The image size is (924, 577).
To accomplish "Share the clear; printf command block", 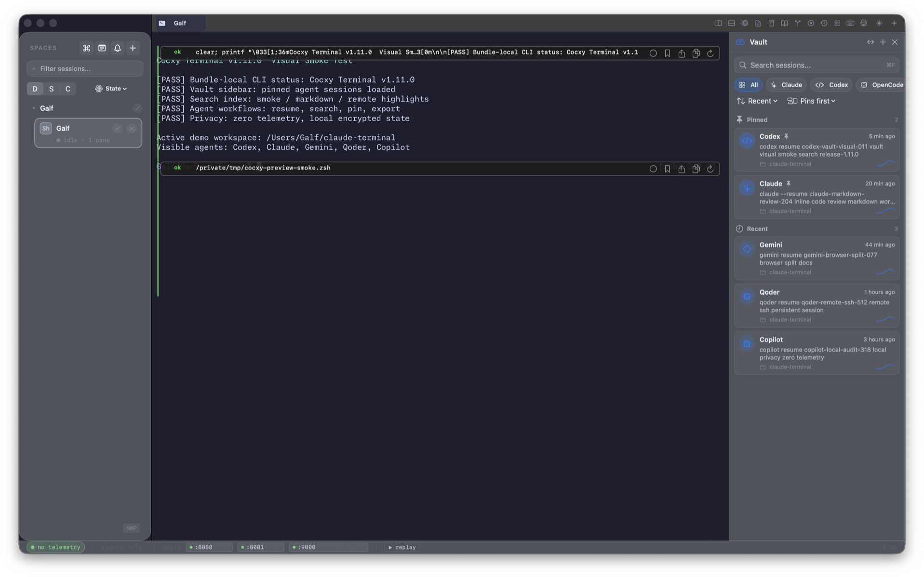I will pos(682,53).
